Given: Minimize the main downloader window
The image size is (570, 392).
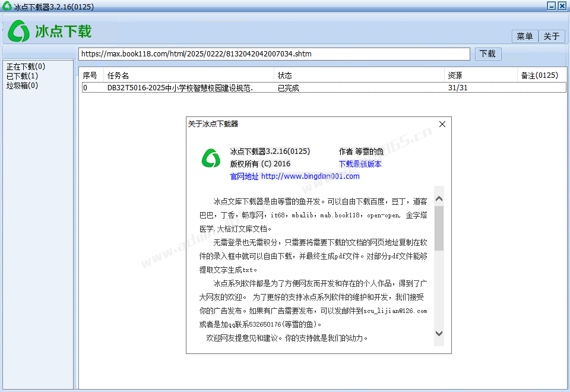Looking at the screenshot, I should [x=551, y=6].
